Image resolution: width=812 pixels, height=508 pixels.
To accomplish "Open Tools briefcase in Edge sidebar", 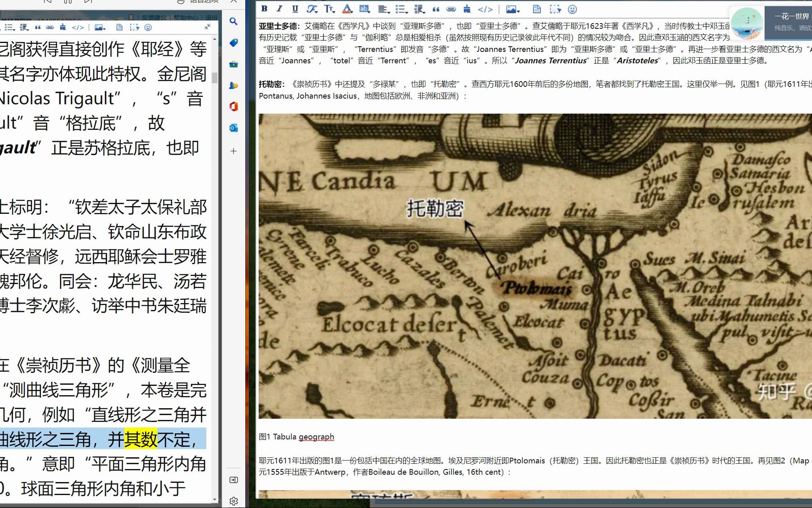I will [234, 64].
